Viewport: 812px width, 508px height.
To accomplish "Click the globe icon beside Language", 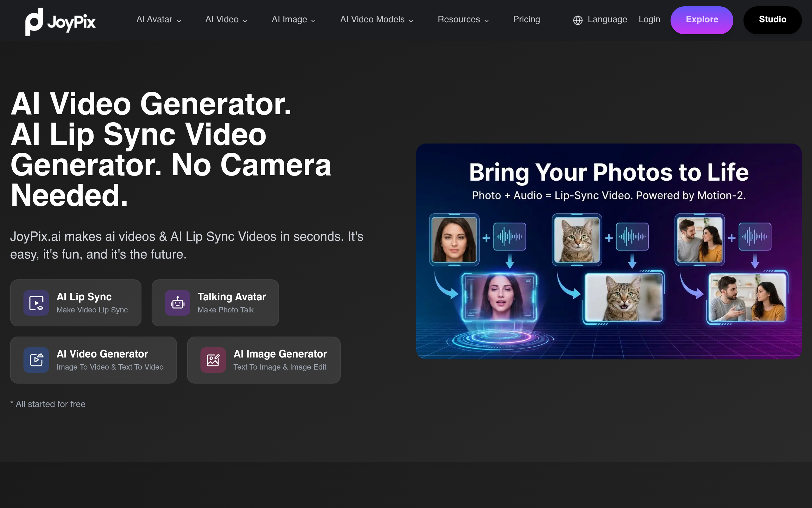I will [x=578, y=20].
